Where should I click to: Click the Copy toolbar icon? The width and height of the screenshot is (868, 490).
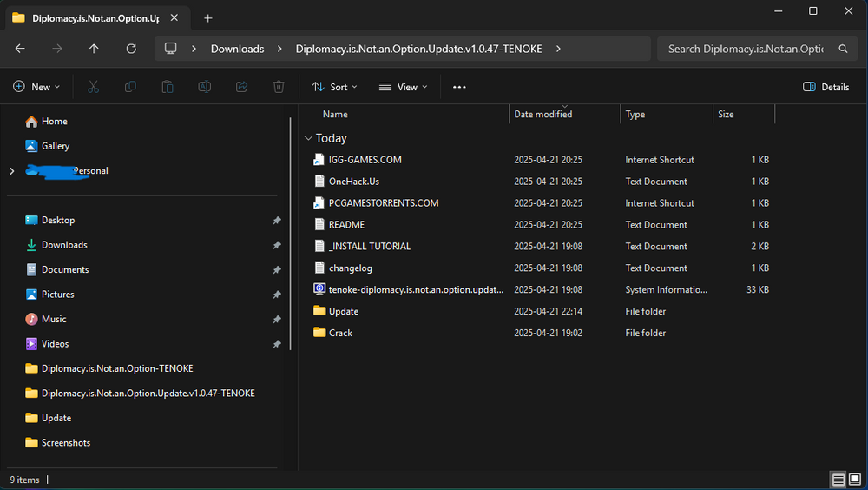click(130, 87)
